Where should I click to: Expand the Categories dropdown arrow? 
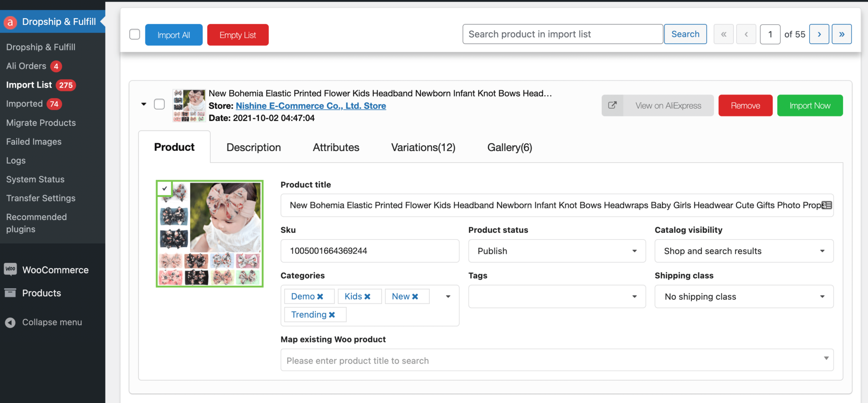[448, 297]
